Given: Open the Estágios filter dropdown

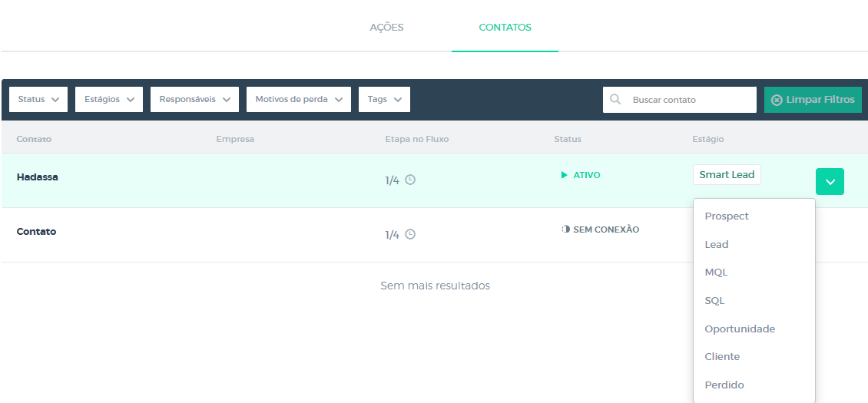Looking at the screenshot, I should 109,100.
